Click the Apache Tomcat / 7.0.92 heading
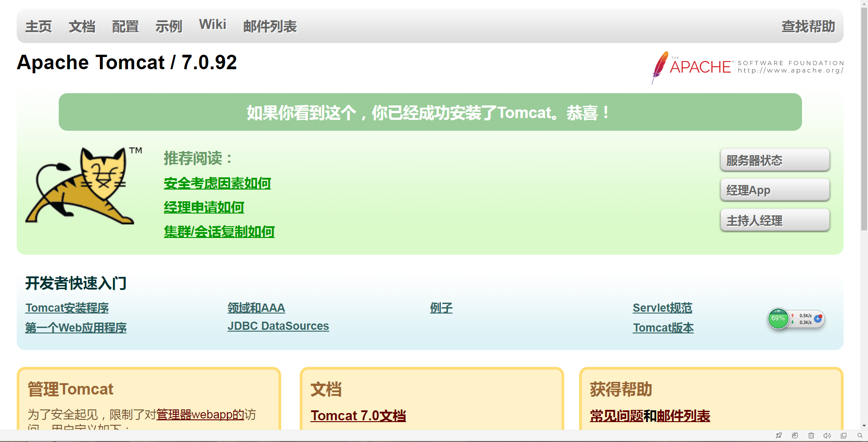The width and height of the screenshot is (868, 442). tap(127, 62)
